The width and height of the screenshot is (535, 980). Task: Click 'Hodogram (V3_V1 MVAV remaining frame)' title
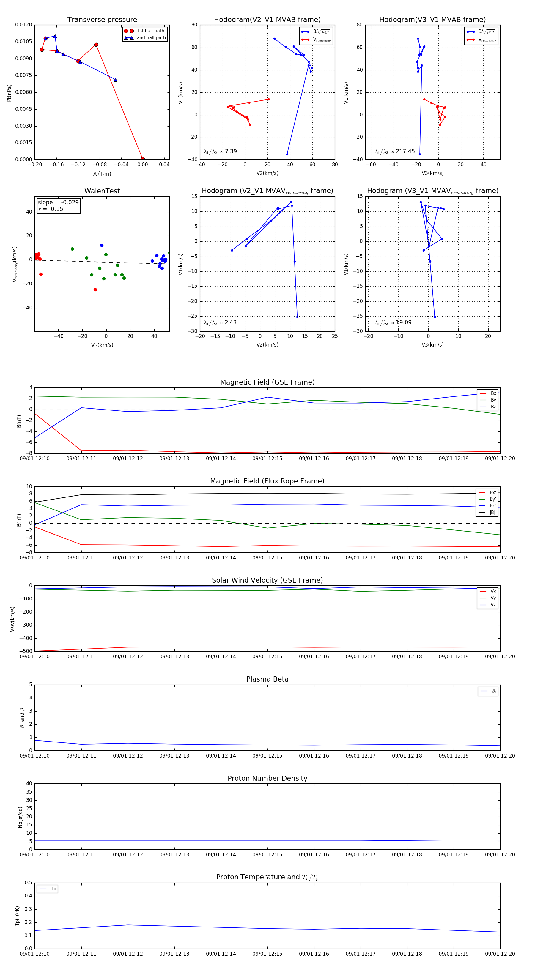[432, 191]
